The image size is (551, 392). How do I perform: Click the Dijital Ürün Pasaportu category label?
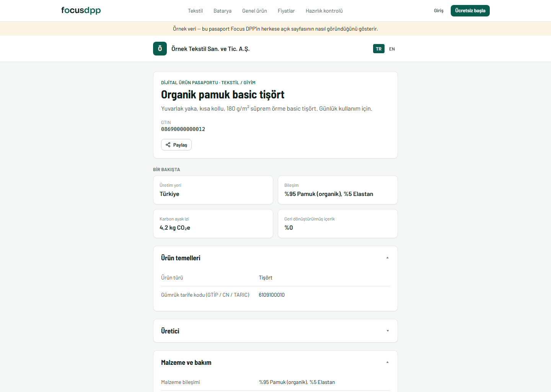click(x=208, y=82)
